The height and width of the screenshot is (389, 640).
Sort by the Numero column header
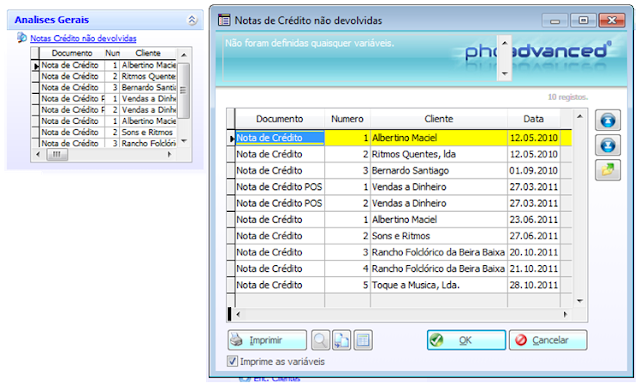tap(347, 119)
